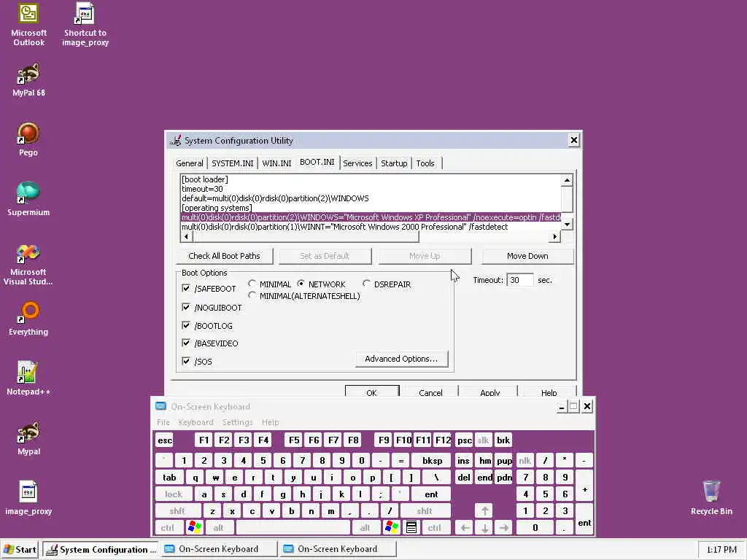Click the left arrow key on On-Screen Keyboard
The image size is (747, 560).
click(465, 527)
